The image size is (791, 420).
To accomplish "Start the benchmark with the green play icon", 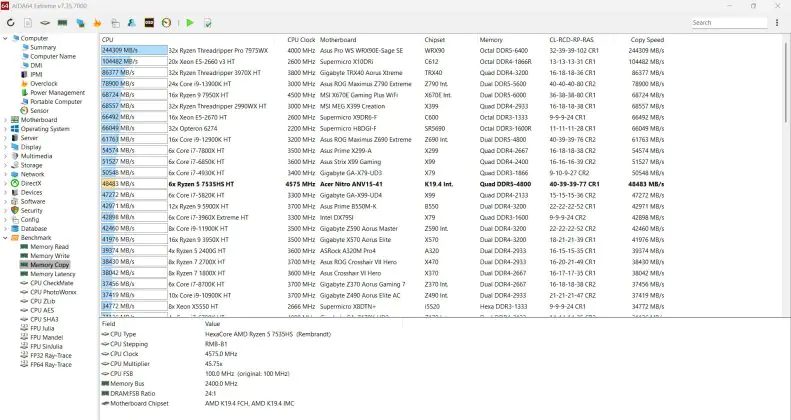I will [x=190, y=23].
